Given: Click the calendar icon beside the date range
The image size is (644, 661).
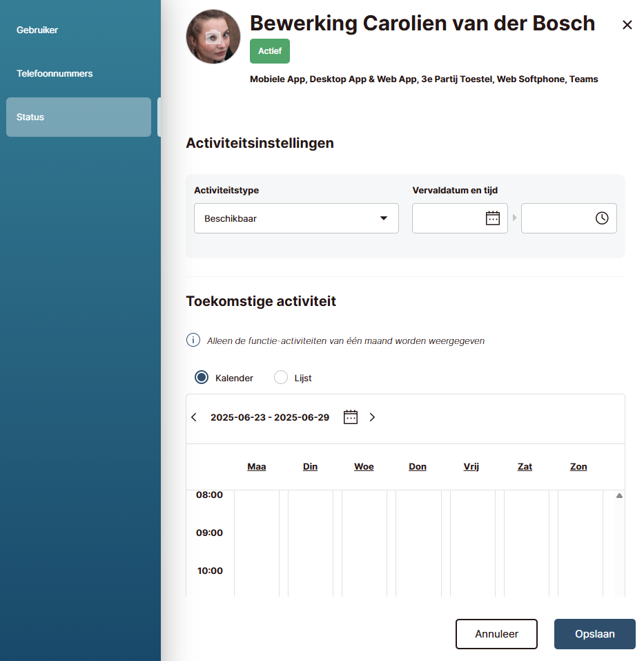Looking at the screenshot, I should tap(351, 417).
